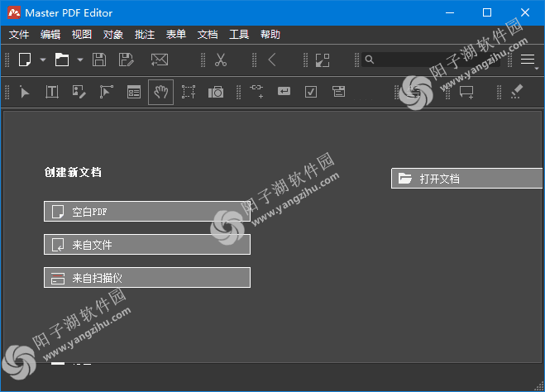Maximize the Master PDF Editor window

[x=487, y=13]
